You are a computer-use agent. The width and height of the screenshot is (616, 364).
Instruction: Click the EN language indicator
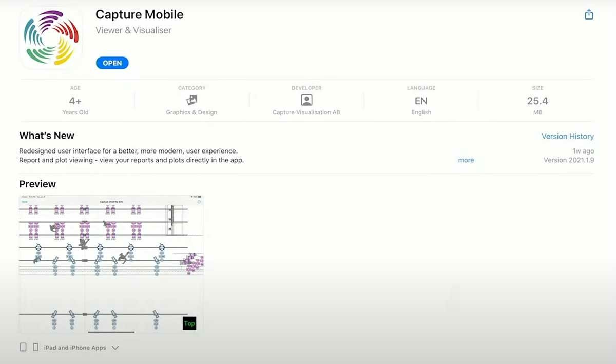pyautogui.click(x=421, y=101)
